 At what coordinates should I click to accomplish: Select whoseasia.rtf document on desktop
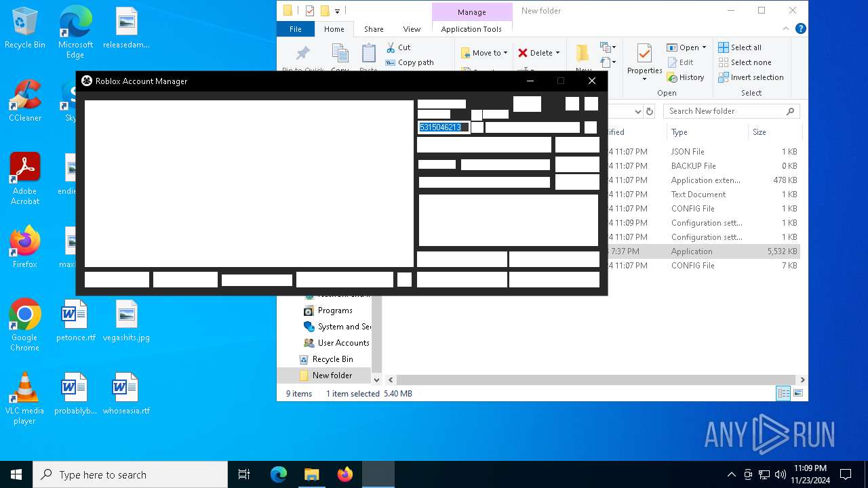point(126,394)
